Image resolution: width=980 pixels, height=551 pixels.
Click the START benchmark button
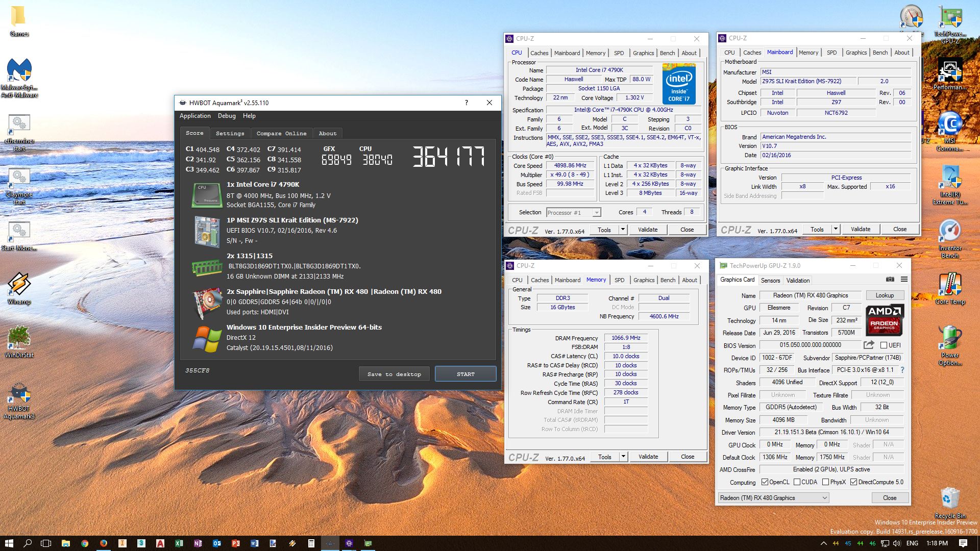point(465,374)
